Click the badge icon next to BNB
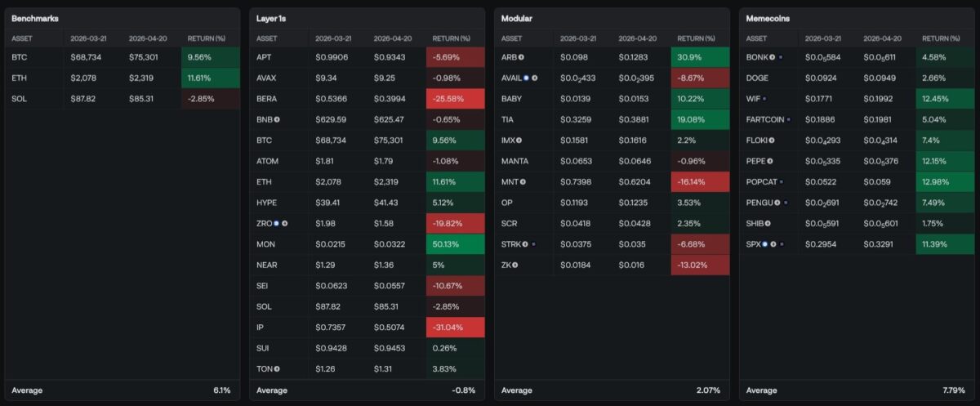 pyautogui.click(x=277, y=119)
